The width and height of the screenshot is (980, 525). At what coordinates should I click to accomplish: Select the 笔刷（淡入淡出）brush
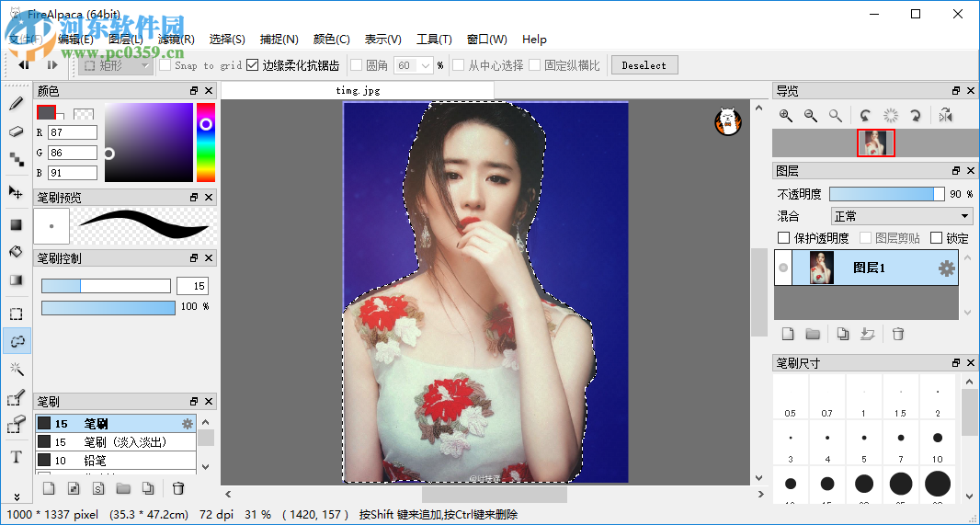tap(116, 442)
